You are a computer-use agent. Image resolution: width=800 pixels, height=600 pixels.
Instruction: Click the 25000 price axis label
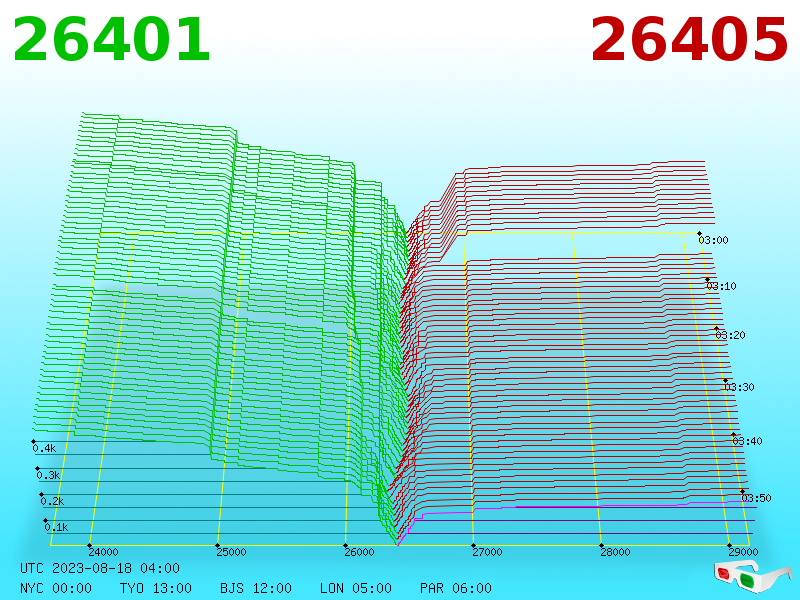232,552
